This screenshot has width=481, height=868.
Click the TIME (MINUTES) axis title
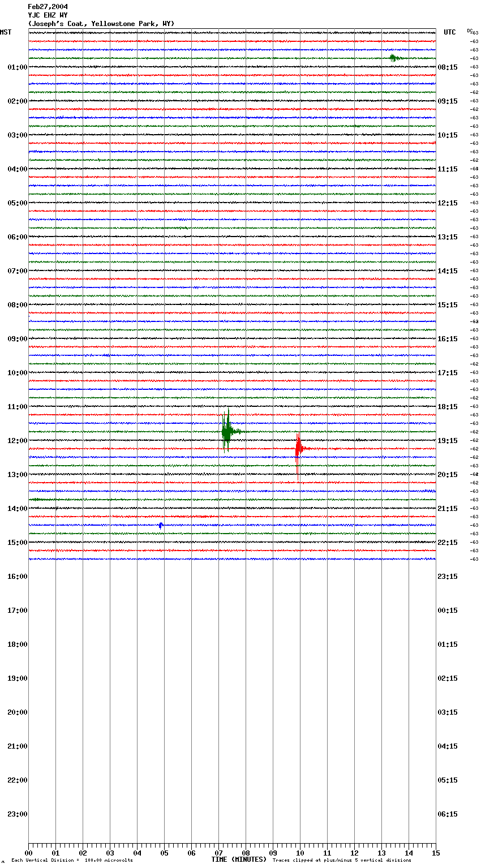click(x=239, y=860)
